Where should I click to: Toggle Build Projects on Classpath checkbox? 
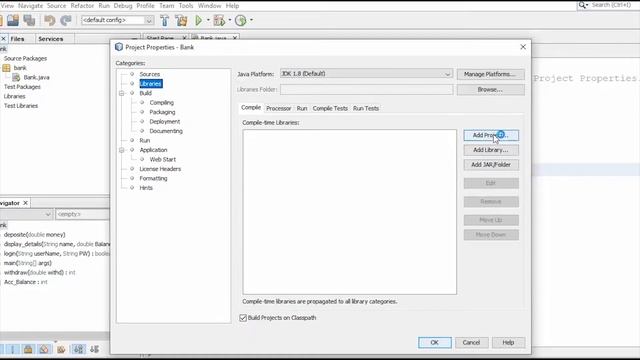(243, 318)
